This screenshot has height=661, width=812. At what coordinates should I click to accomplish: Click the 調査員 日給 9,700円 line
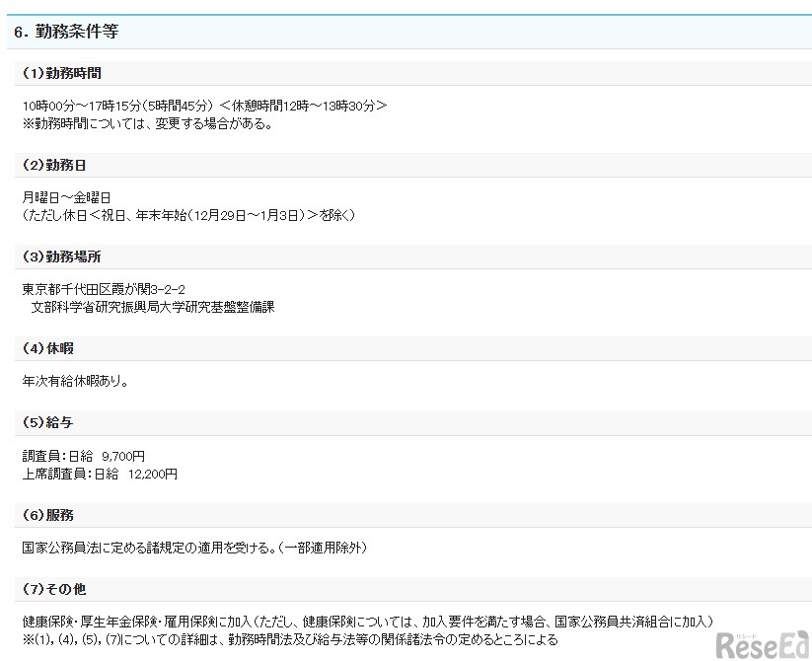84,457
